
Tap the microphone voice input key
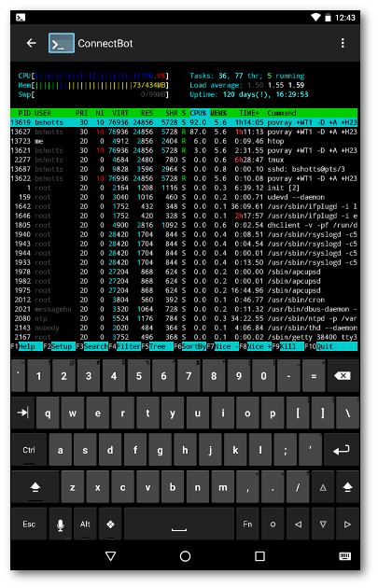(60, 525)
